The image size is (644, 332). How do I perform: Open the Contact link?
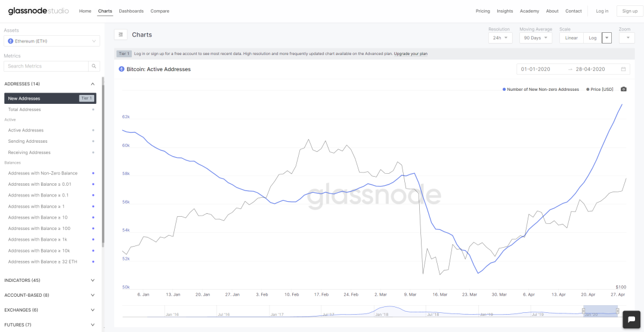574,11
